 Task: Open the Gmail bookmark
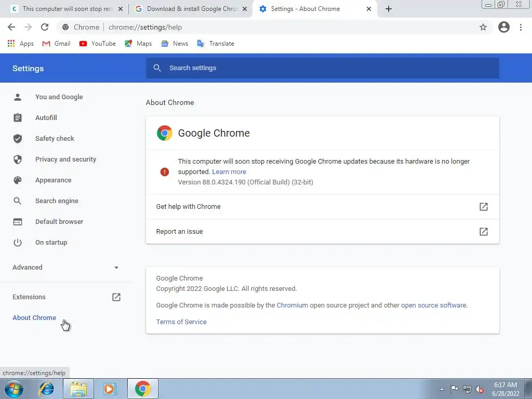(56, 44)
